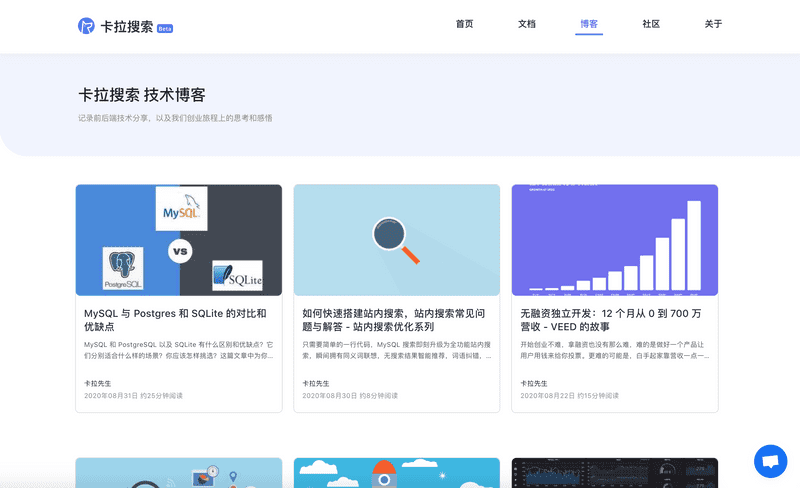Open article 无融资独立开发 VEED 的故事
800x488 pixels.
pos(611,320)
